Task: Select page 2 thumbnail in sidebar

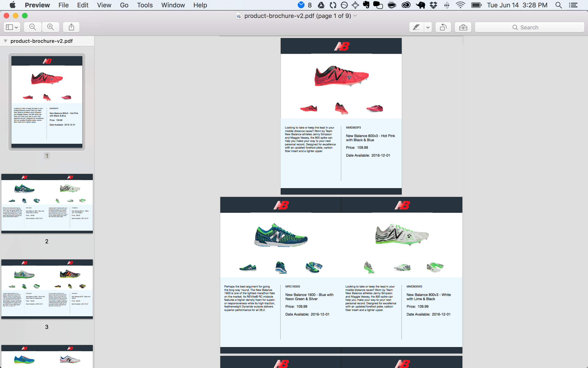Action: tap(47, 204)
